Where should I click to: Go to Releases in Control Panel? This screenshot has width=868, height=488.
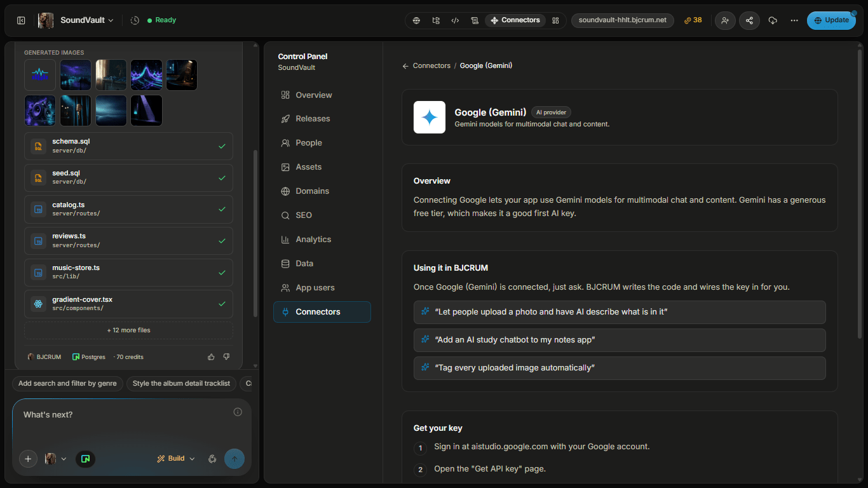[322, 119]
